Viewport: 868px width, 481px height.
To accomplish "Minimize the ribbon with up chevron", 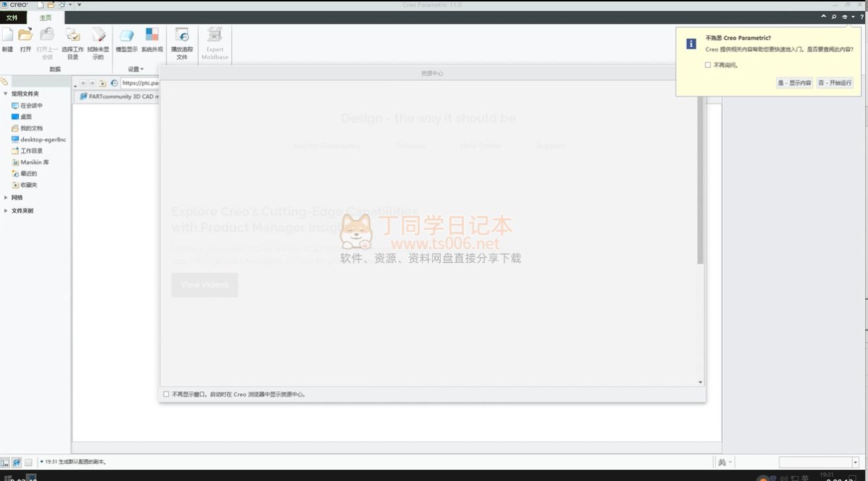I will (x=824, y=17).
